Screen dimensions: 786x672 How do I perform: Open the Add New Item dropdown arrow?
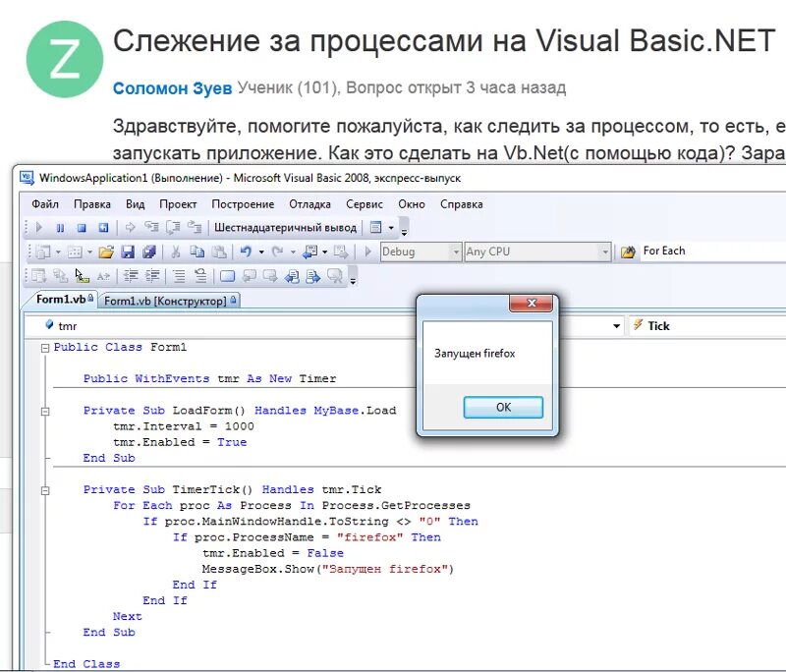click(89, 252)
